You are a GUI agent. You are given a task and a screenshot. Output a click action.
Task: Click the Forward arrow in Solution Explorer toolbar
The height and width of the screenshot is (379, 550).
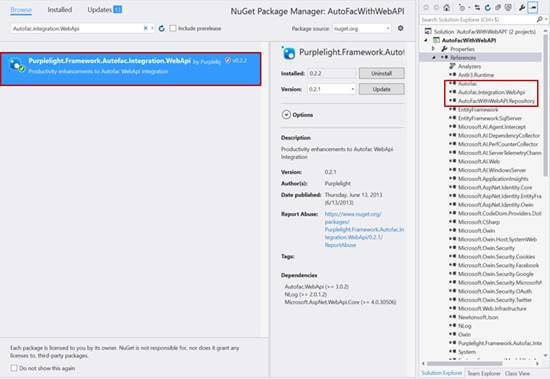(436, 7)
